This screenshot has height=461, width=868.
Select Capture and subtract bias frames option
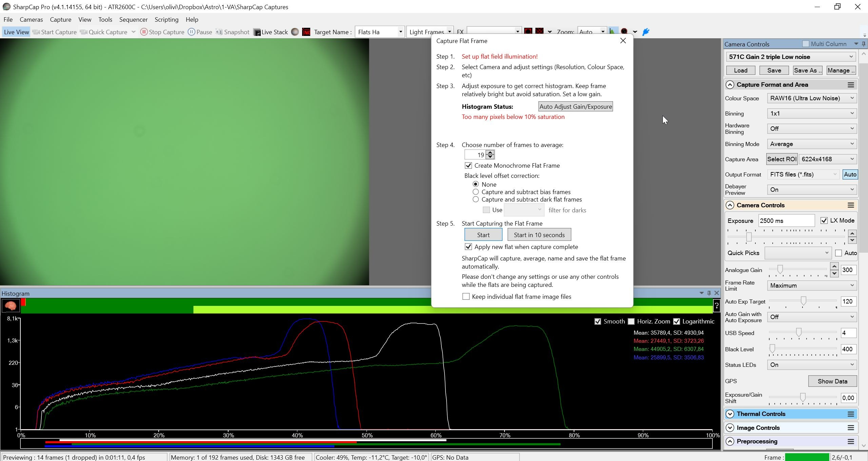click(476, 192)
